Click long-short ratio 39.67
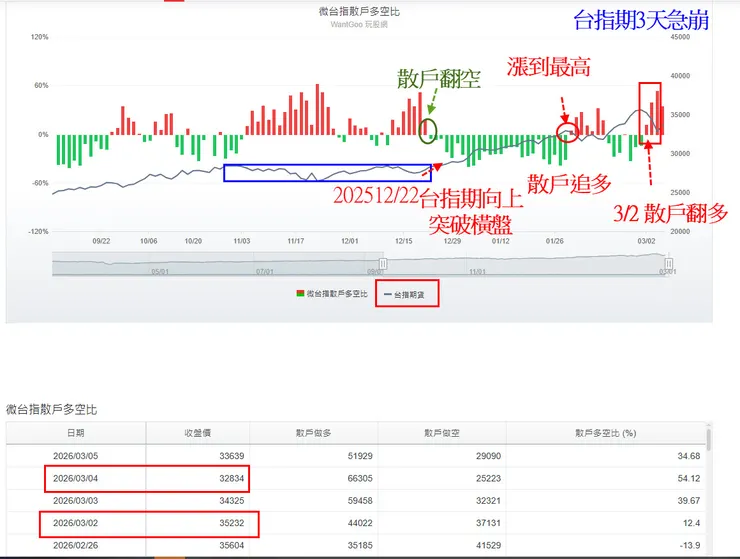 tap(689, 500)
